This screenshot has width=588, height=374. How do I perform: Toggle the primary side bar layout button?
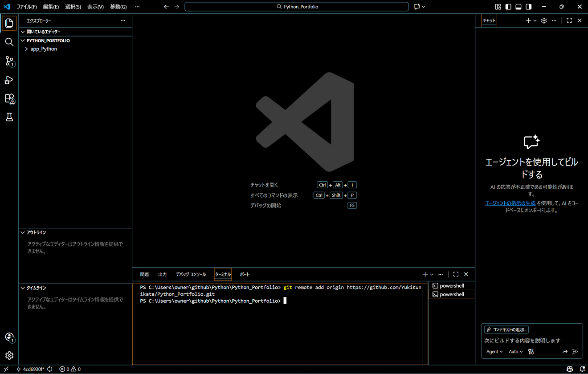point(508,7)
